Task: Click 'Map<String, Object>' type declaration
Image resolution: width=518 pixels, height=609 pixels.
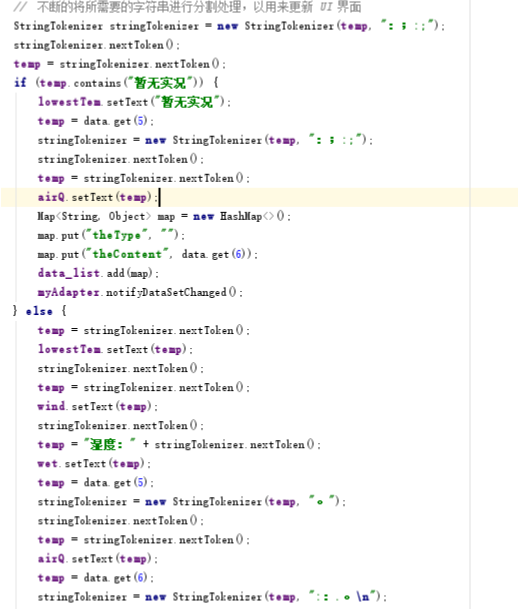Action: pyautogui.click(x=94, y=216)
